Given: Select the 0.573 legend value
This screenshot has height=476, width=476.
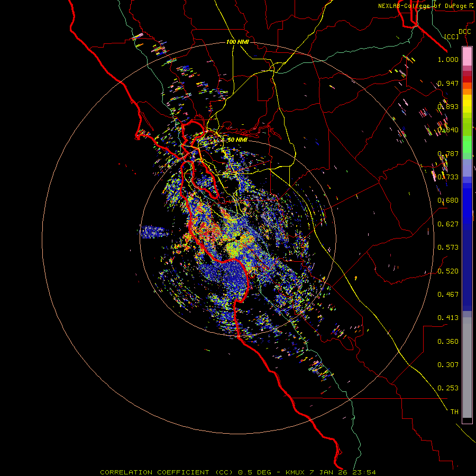Looking at the screenshot, I should tap(448, 248).
